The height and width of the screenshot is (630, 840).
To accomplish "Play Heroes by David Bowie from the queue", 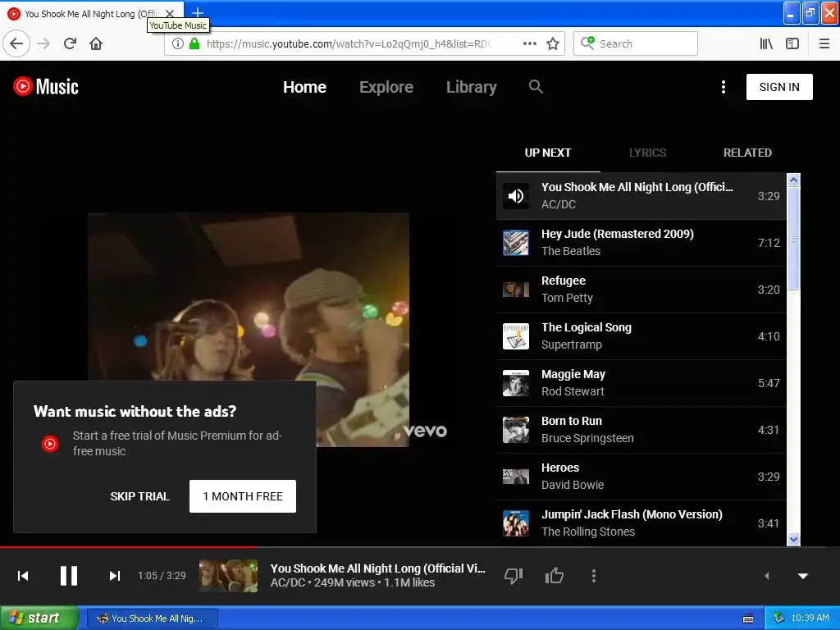I will coord(641,477).
